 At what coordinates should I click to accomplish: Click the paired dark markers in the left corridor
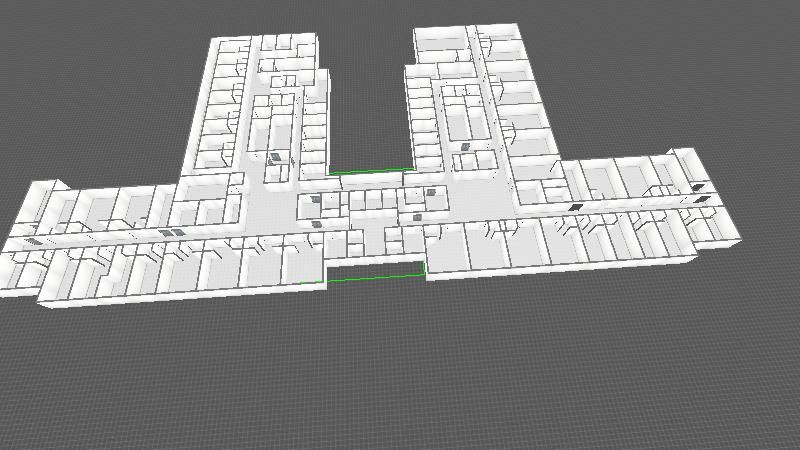(172, 233)
